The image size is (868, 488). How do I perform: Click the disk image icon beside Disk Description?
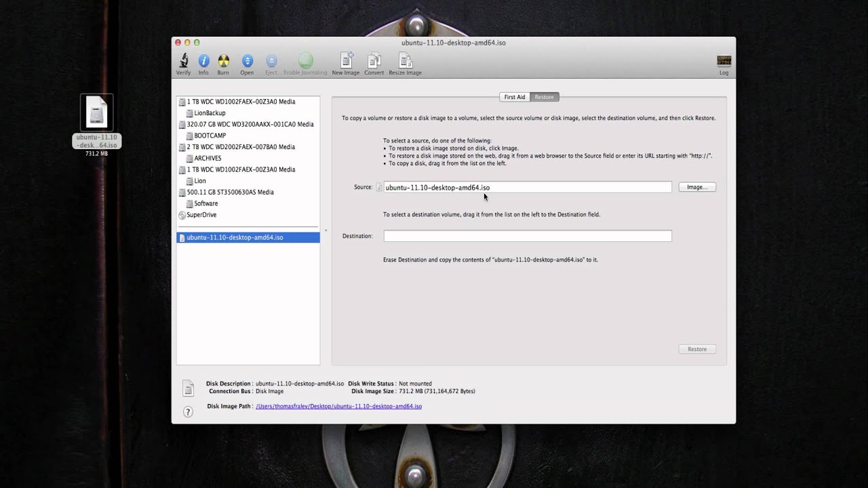tap(189, 388)
